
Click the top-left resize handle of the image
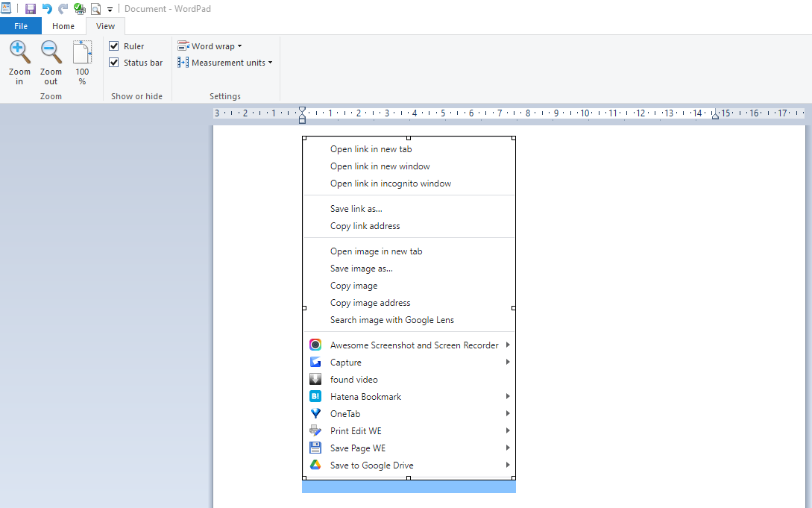(x=304, y=138)
